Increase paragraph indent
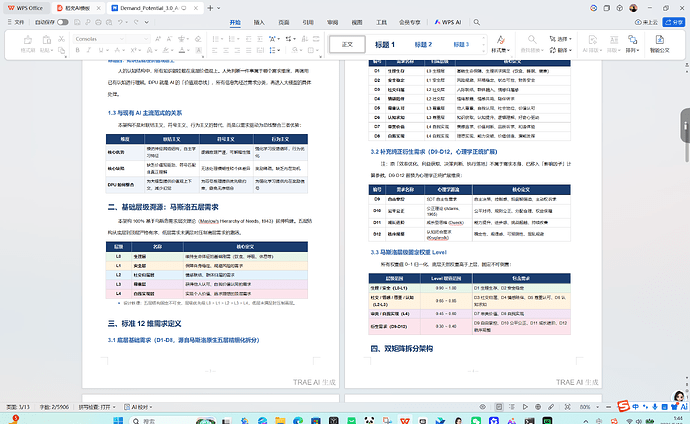This screenshot has height=424, width=690. click(260, 39)
